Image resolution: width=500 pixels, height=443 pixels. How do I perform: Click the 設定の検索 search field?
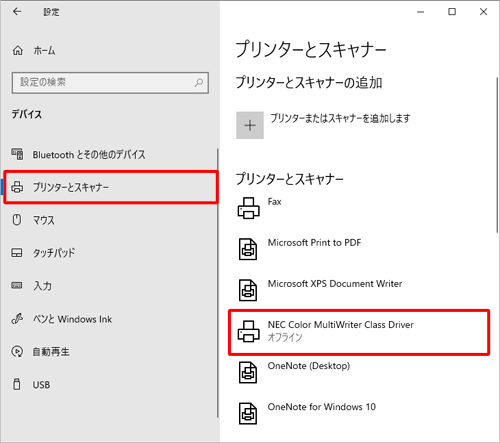[110, 83]
